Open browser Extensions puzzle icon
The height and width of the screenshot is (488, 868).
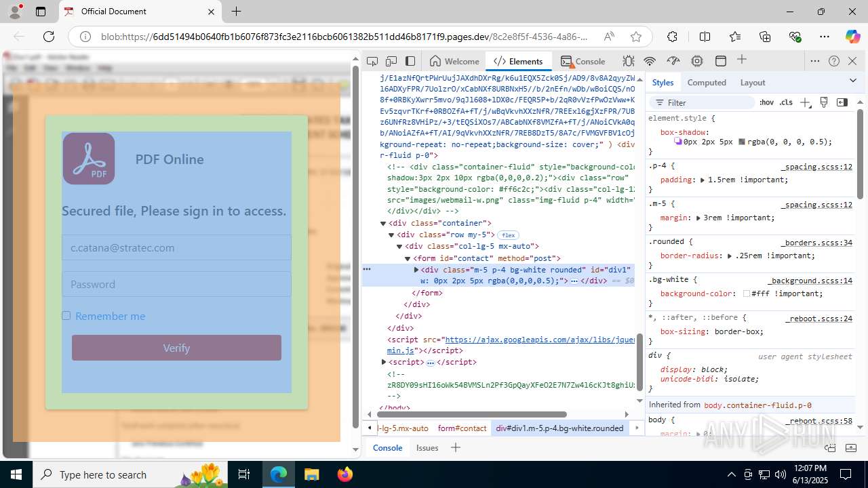coord(672,37)
